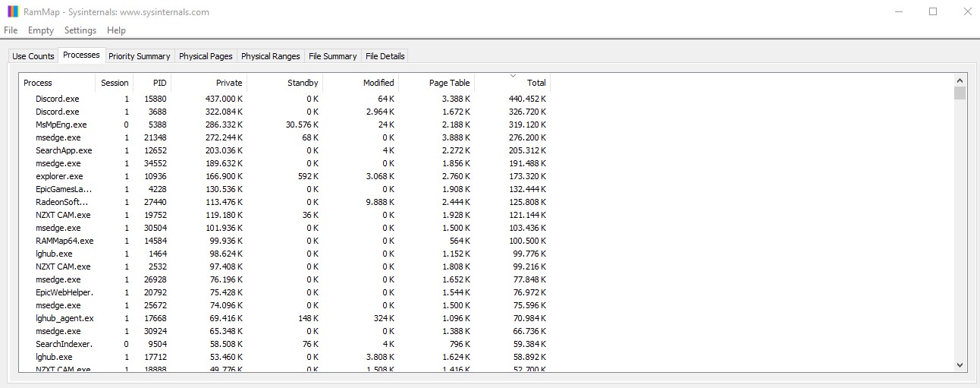Go to the Physical Ranges tab

pos(271,56)
